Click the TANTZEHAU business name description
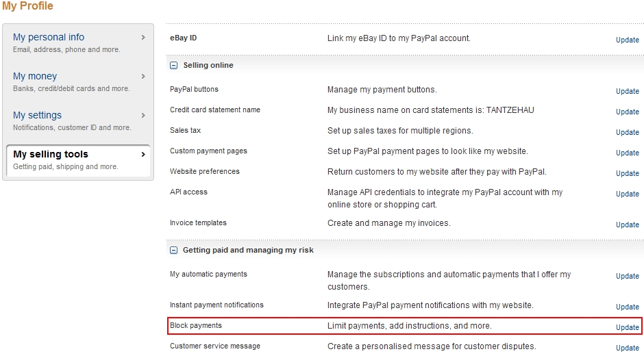Image resolution: width=644 pixels, height=356 pixels. [x=430, y=110]
